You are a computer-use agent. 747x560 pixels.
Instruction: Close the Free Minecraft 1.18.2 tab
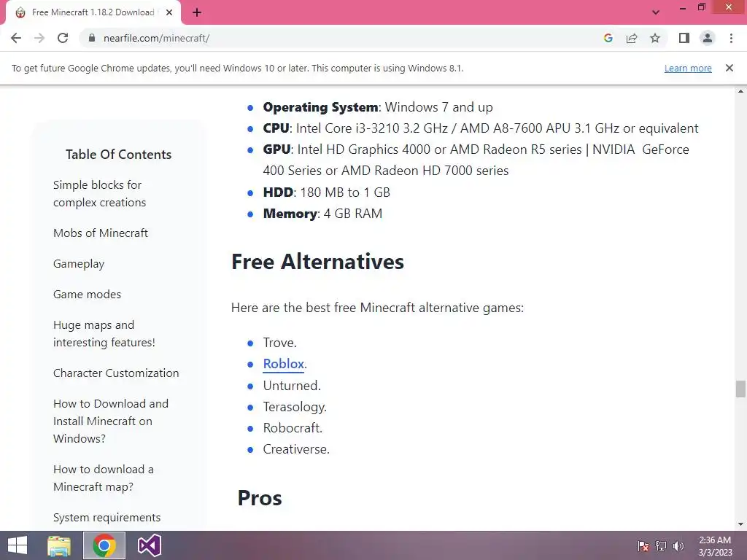coord(169,12)
